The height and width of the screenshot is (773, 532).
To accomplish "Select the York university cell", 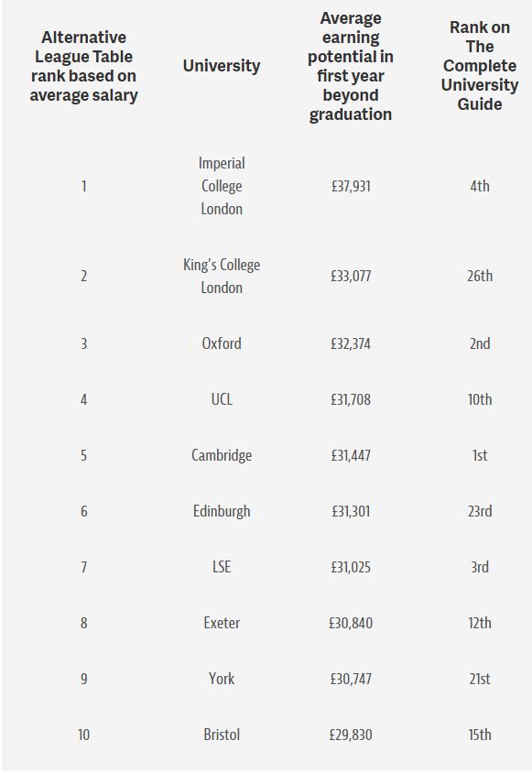I will coord(222,679).
